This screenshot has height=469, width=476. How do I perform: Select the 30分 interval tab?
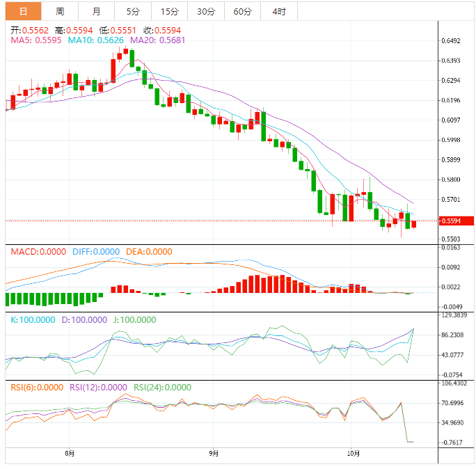(x=205, y=11)
